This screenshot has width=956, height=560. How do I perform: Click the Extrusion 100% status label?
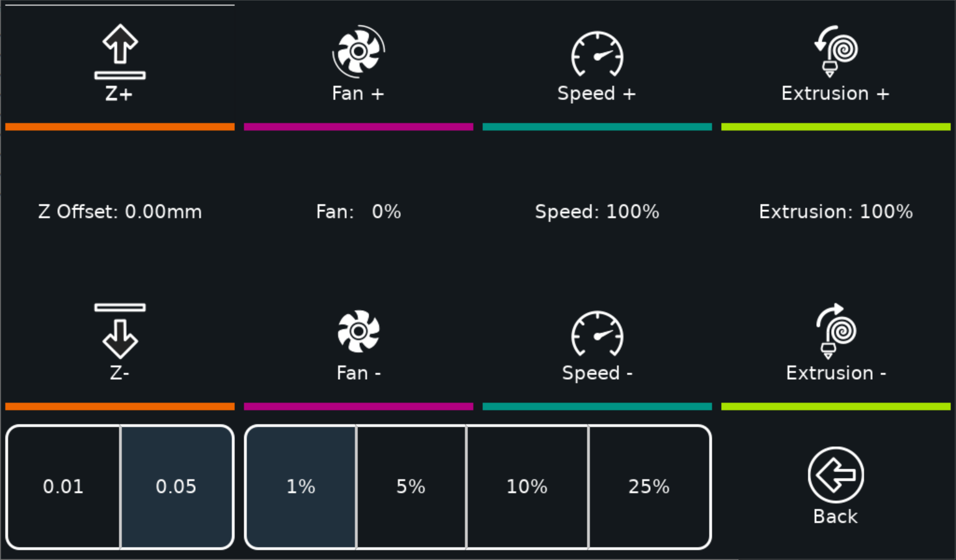(x=836, y=212)
